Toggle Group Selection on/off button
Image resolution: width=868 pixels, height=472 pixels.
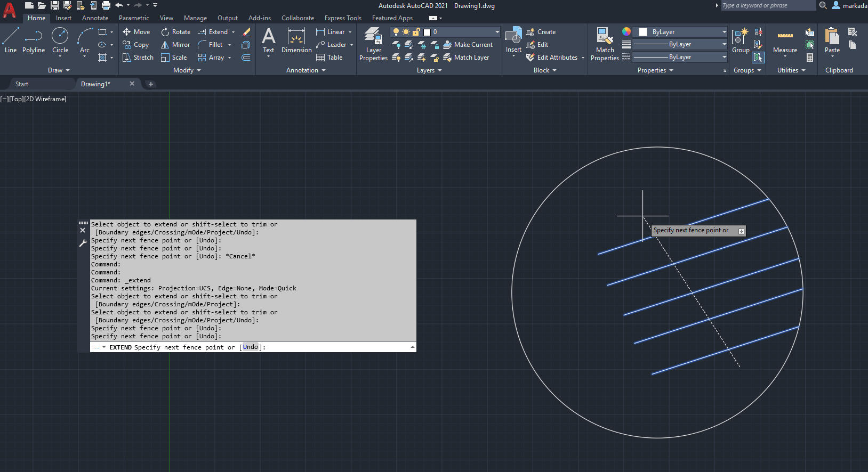[758, 58]
